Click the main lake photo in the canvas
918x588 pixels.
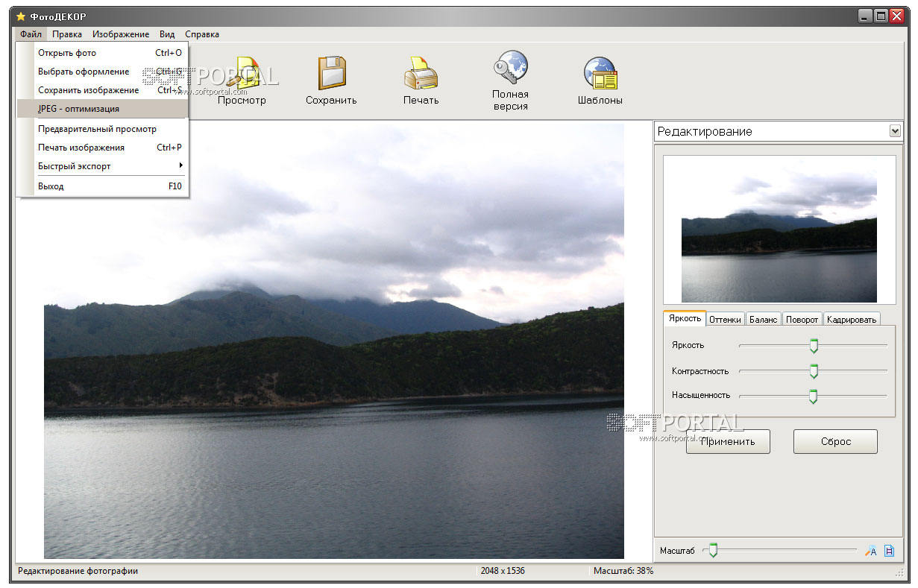[334, 341]
